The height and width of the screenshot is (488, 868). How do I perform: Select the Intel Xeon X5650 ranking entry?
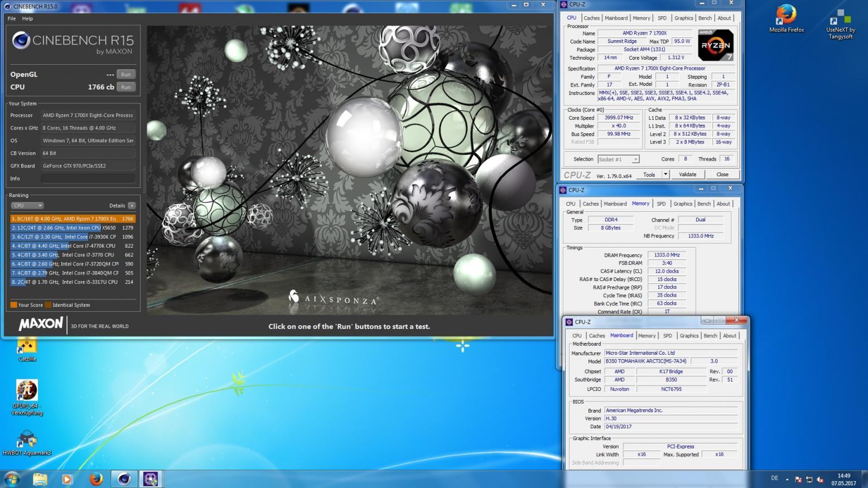coord(73,228)
